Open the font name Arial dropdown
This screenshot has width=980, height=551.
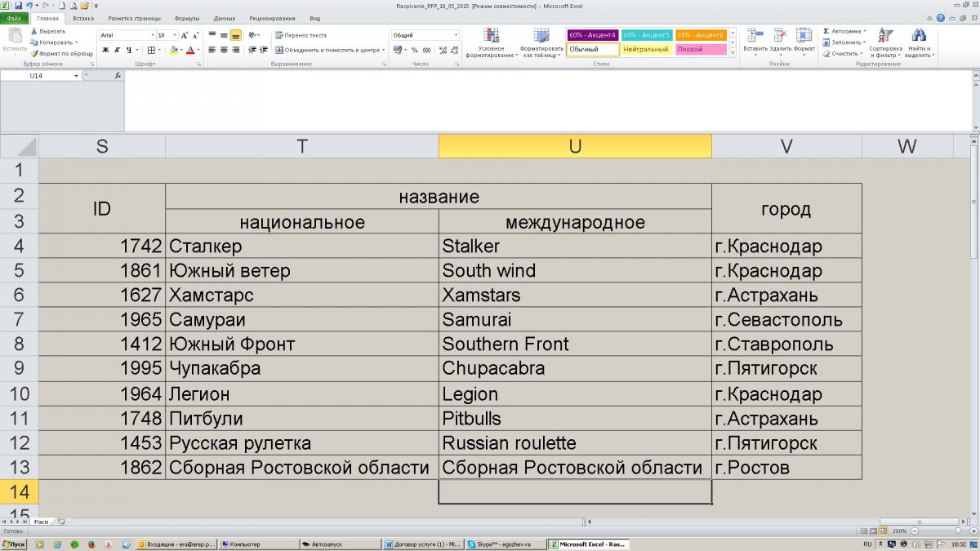pyautogui.click(x=152, y=35)
